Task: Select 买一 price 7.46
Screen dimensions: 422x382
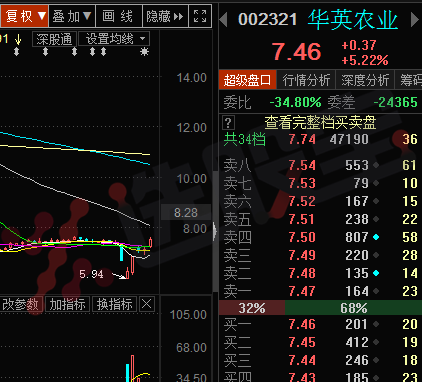Action: click(x=302, y=324)
